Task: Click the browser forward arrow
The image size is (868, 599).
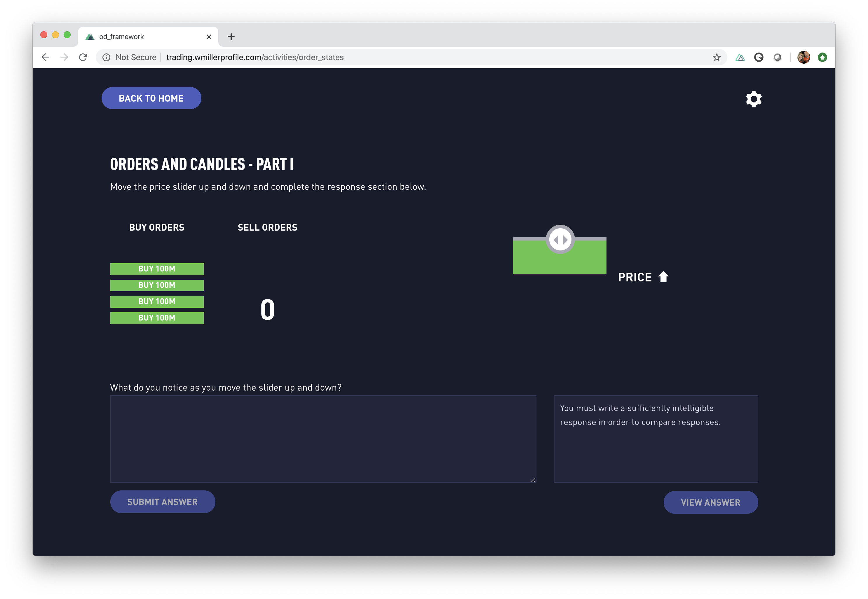Action: pos(64,57)
